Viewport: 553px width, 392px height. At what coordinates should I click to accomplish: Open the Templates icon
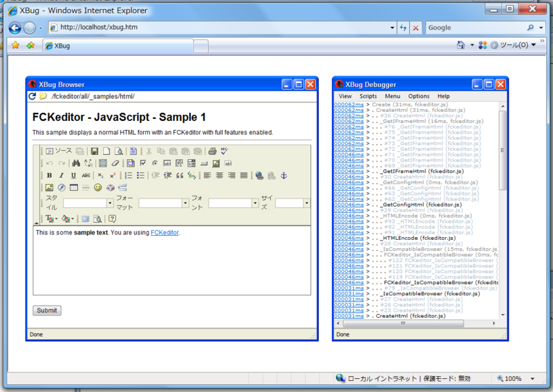[133, 151]
